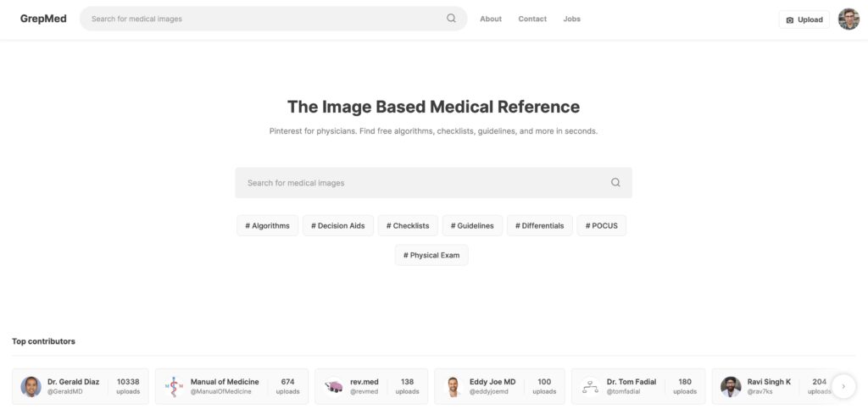Viewport: 868px width, 420px height.
Task: Click Dr. Tom Fadial's flowchart avatar
Action: 590,387
